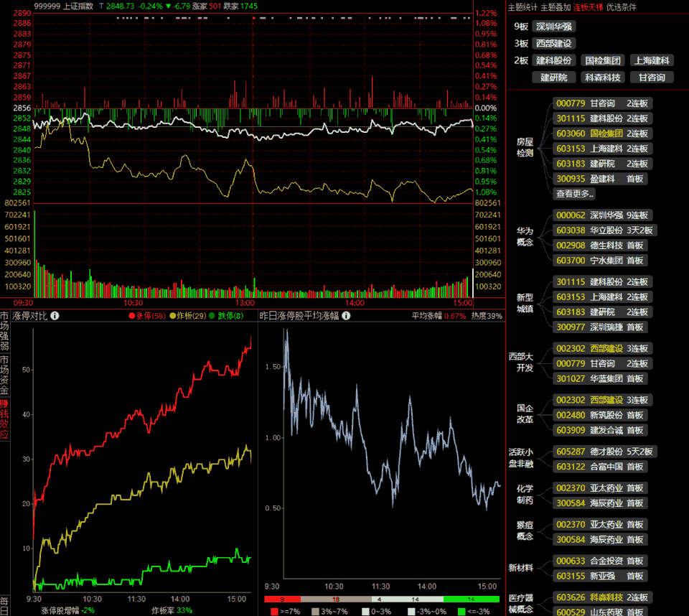This screenshot has height=616, width=689.
Task: Select stock row 603155 新亚强 首板
Action: coord(600,576)
